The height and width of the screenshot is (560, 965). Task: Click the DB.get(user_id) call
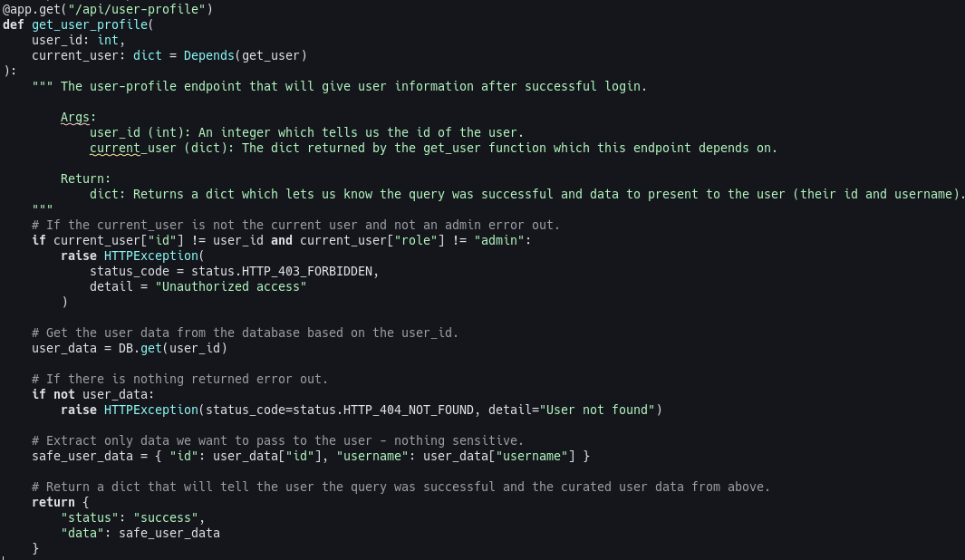[x=173, y=348]
